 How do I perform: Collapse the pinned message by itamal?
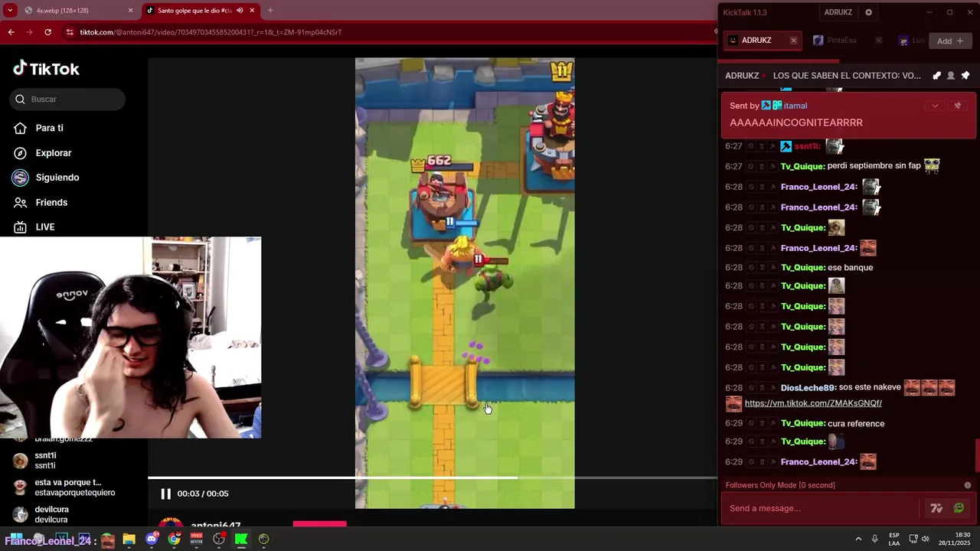point(934,106)
